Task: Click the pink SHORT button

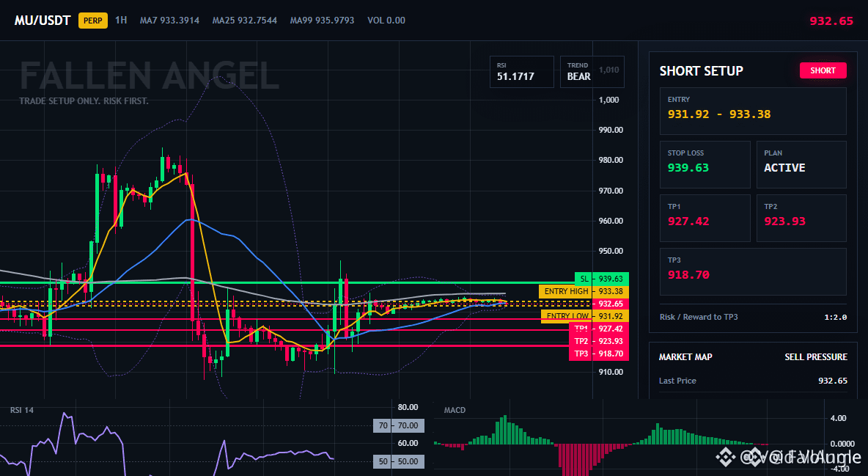Action: [x=823, y=70]
